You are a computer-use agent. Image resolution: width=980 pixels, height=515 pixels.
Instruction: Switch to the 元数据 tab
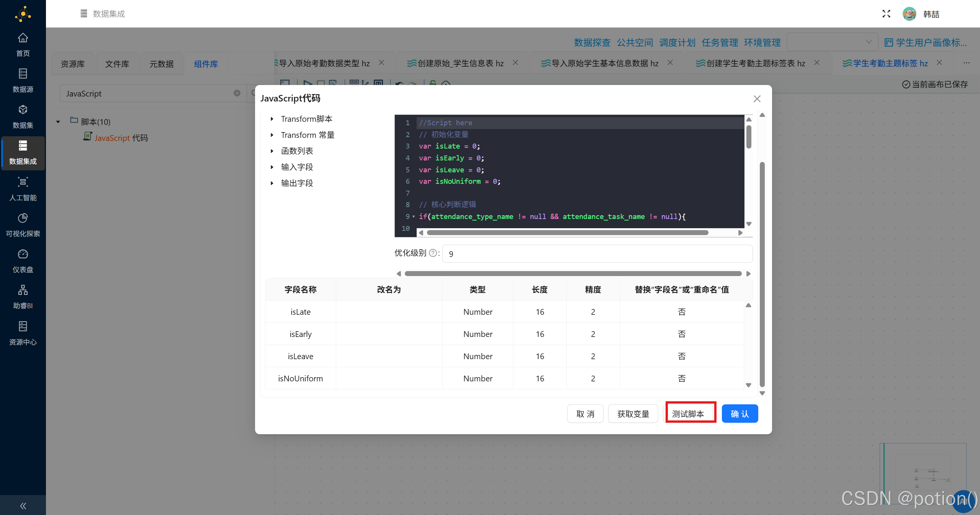point(162,64)
